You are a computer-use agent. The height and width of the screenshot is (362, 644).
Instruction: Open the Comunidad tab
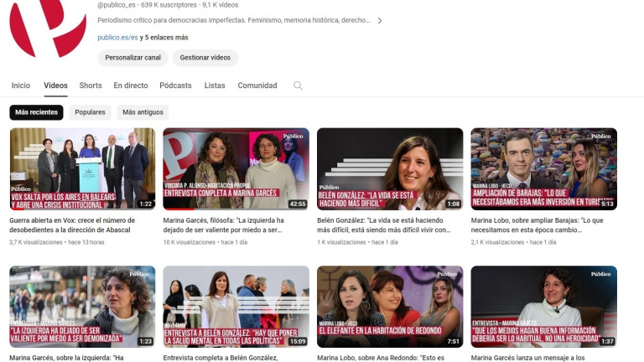click(x=257, y=85)
